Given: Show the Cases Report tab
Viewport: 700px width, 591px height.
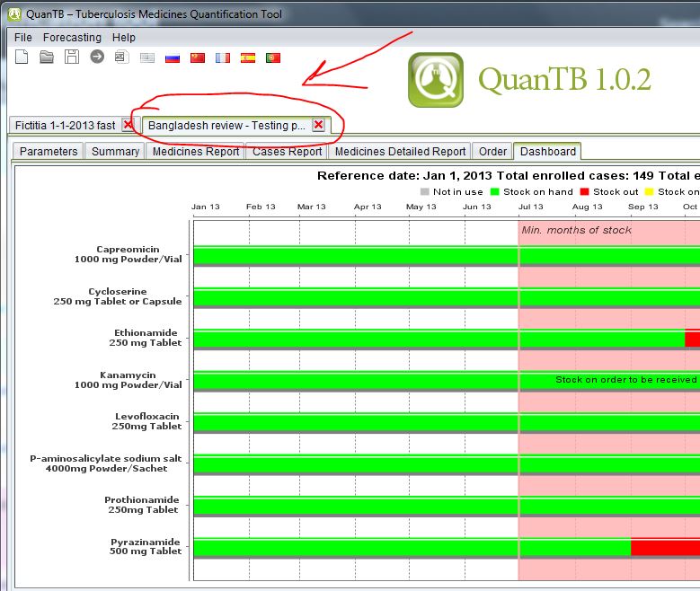Looking at the screenshot, I should point(287,151).
